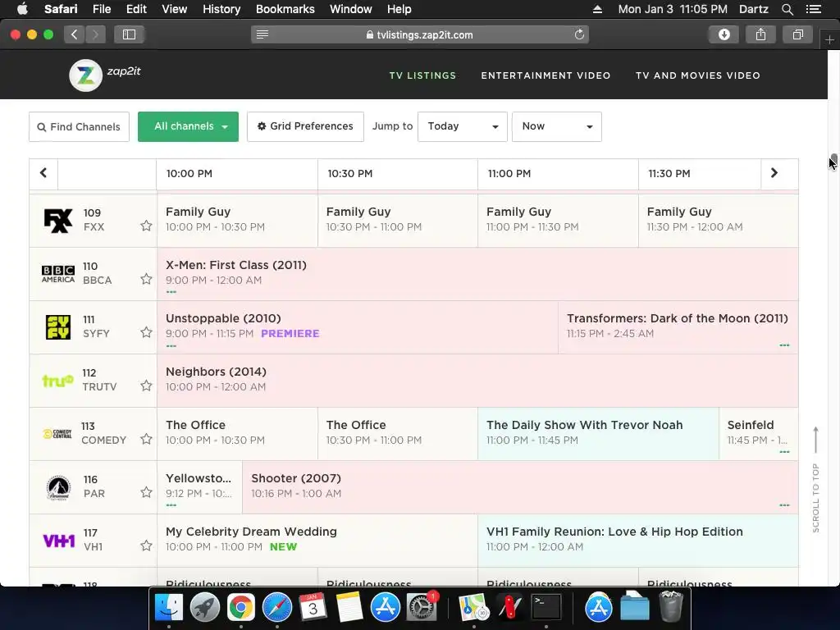Viewport: 840px width, 630px height.
Task: Open VH1 Family Reunion listing
Action: (x=638, y=541)
